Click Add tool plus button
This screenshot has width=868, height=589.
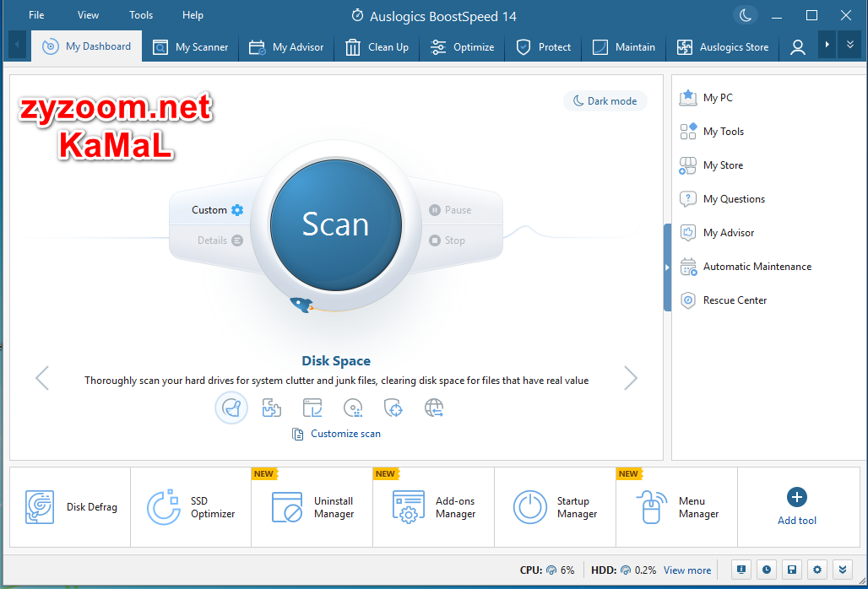tap(796, 497)
